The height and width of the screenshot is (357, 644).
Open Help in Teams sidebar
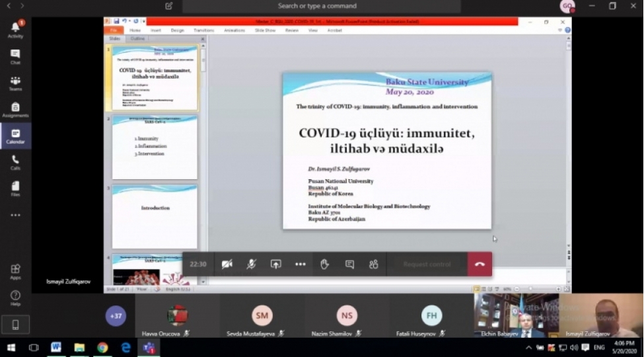click(x=15, y=298)
